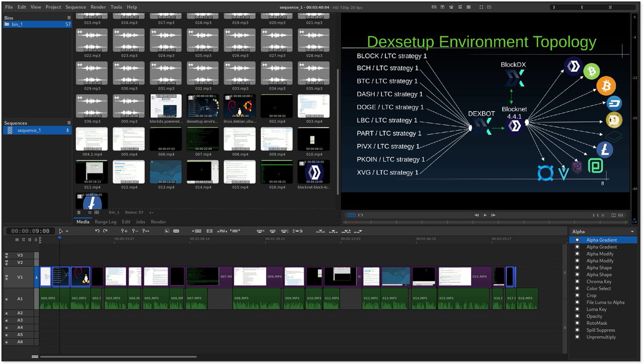Click the bin hamburger menu icon below thumbnails
This screenshot has height=364, width=643.
[x=79, y=213]
